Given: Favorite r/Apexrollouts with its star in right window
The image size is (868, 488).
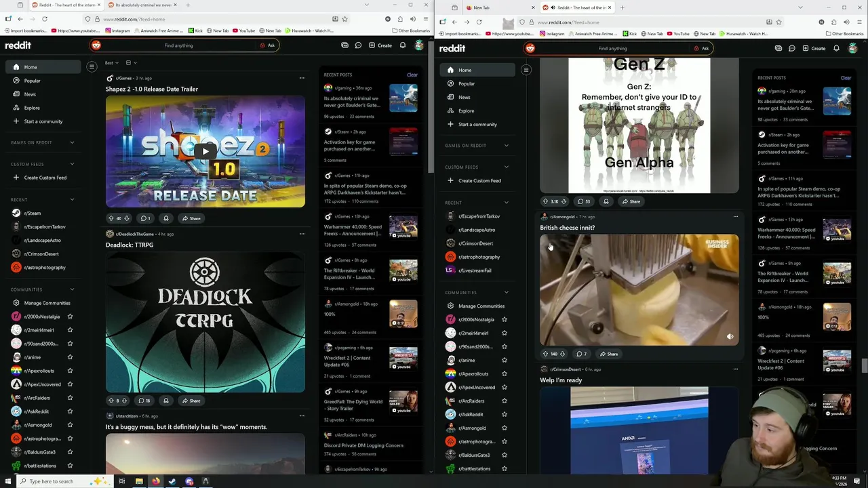Looking at the screenshot, I should tap(504, 373).
